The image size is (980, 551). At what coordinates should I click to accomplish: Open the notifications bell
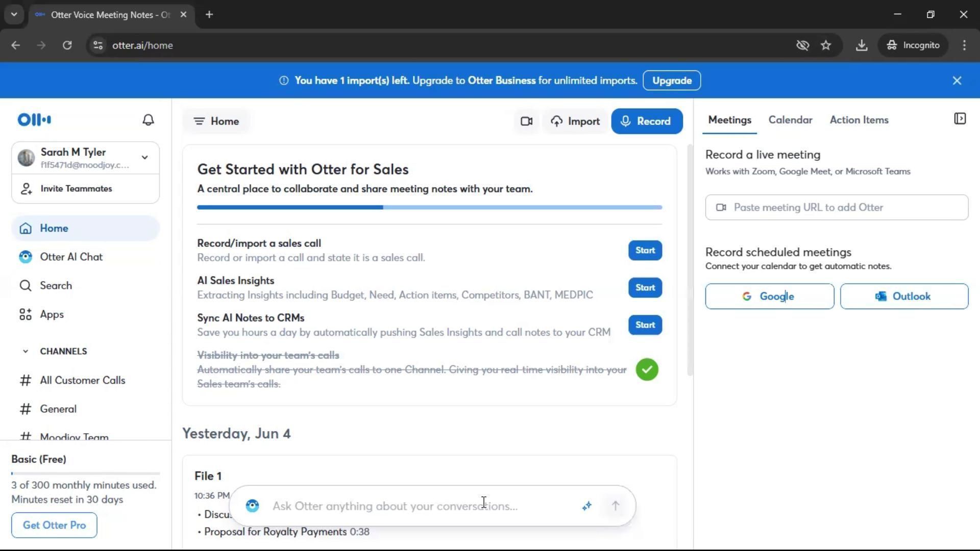(x=148, y=120)
